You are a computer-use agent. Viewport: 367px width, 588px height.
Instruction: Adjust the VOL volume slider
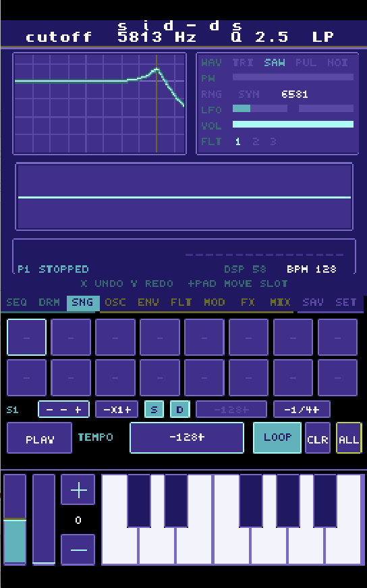293,124
